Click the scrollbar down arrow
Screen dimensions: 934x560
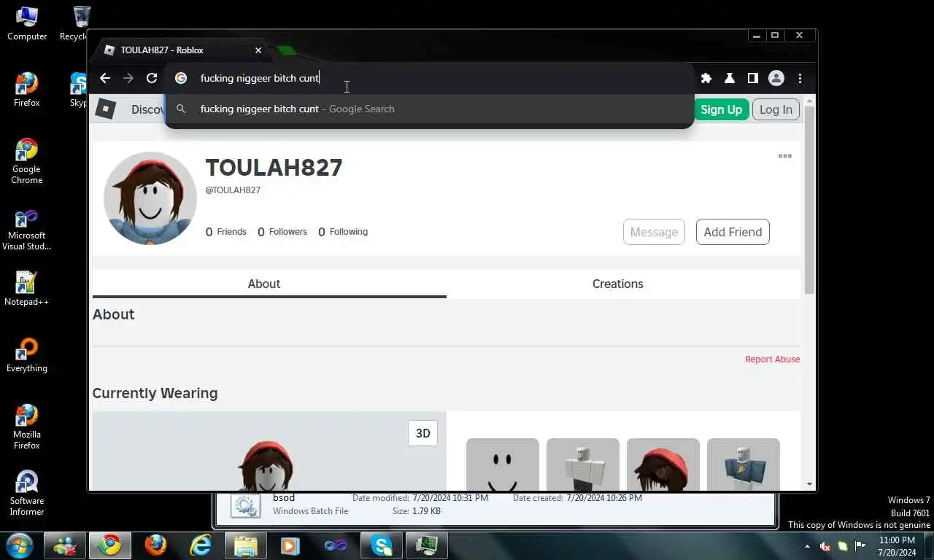coord(809,484)
